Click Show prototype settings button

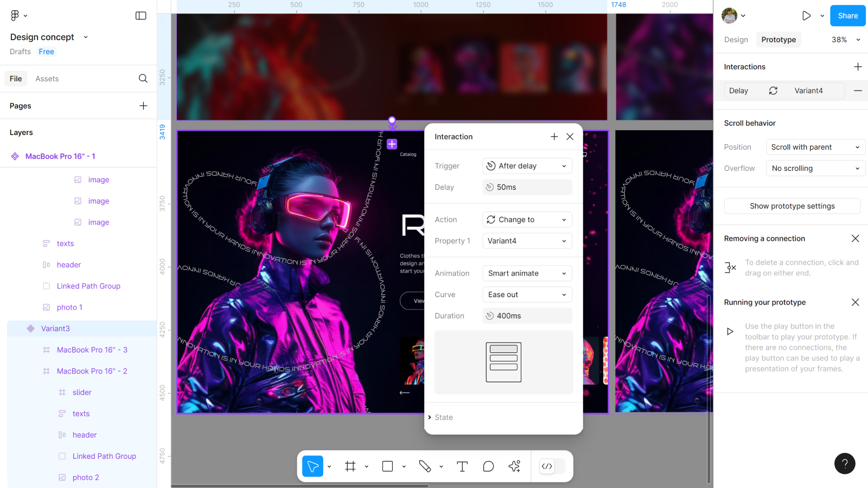click(x=792, y=206)
